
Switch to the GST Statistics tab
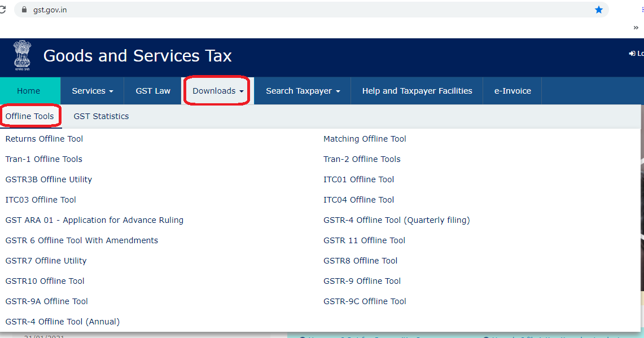click(x=101, y=116)
